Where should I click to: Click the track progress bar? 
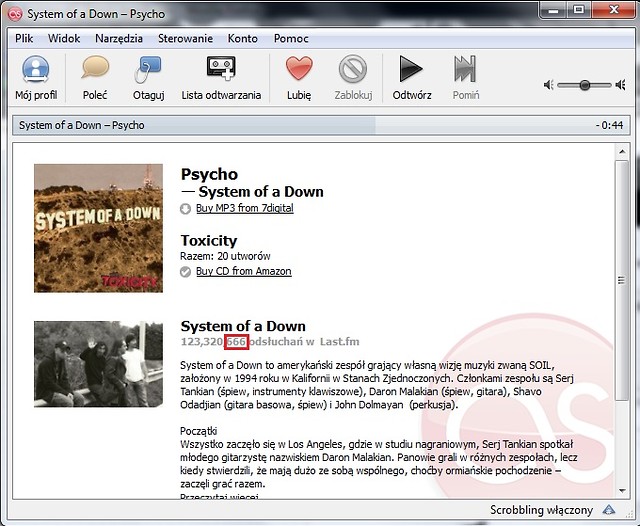[x=321, y=125]
